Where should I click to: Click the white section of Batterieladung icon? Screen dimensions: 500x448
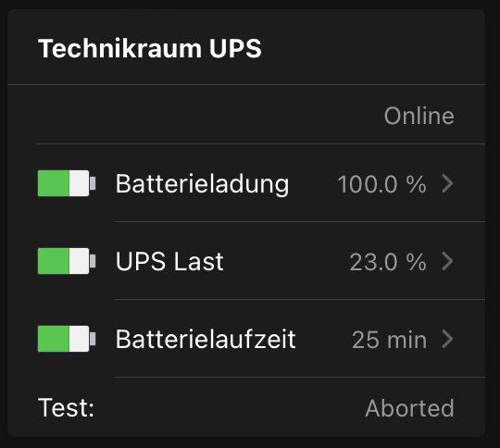coord(79,183)
